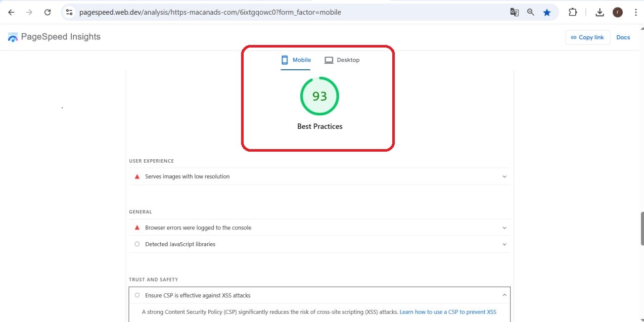This screenshot has width=644, height=322.
Task: Open the Google Translate icon in address bar
Action: [514, 12]
